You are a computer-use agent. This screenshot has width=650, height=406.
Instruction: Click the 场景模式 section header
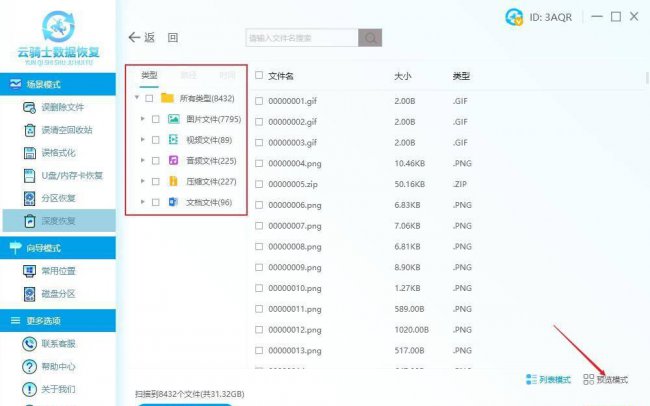click(x=58, y=84)
